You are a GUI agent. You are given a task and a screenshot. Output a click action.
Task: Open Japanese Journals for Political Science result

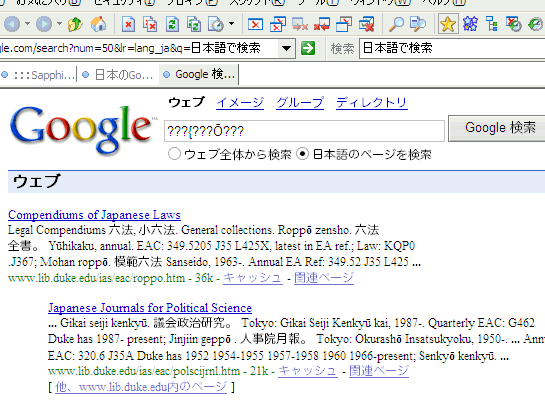150,308
